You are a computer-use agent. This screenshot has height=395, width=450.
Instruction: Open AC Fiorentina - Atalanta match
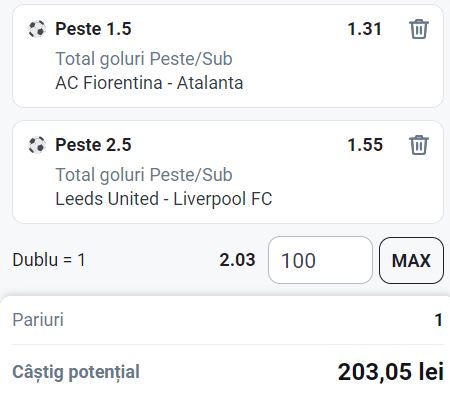tap(149, 83)
